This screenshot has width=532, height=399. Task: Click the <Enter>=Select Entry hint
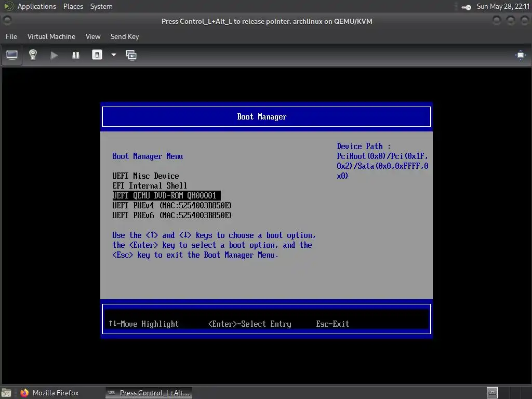coord(249,324)
